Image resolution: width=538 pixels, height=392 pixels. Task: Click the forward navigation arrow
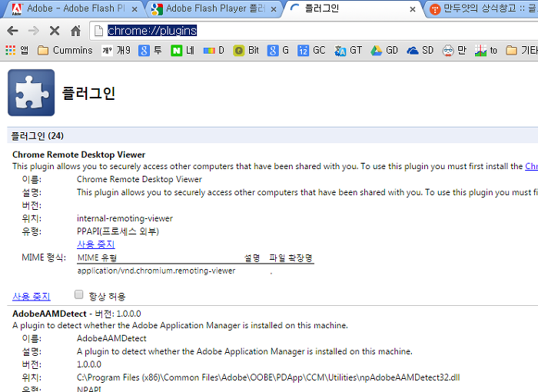33,31
